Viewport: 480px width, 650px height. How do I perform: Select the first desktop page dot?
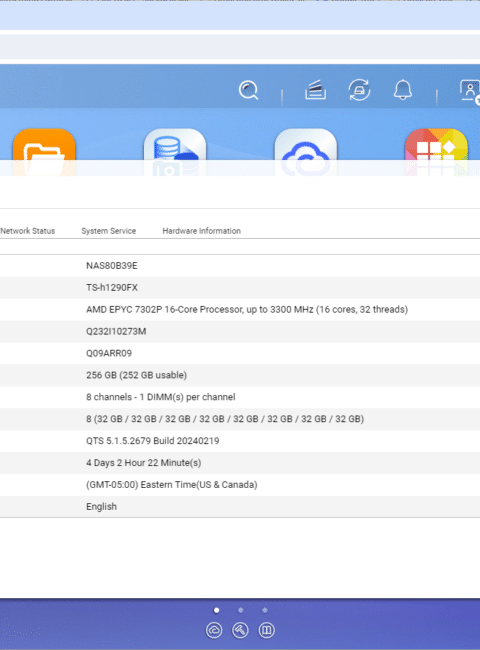[x=216, y=610]
